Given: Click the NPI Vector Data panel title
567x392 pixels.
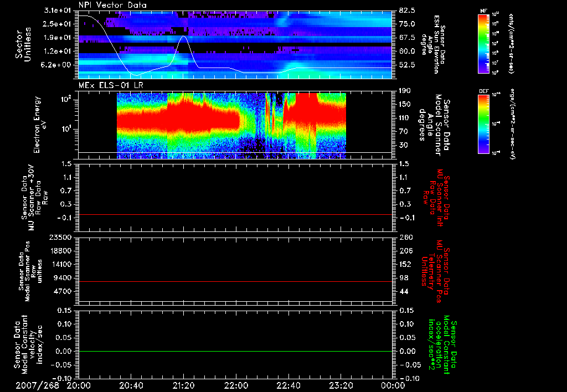Looking at the screenshot, I should (x=112, y=6).
